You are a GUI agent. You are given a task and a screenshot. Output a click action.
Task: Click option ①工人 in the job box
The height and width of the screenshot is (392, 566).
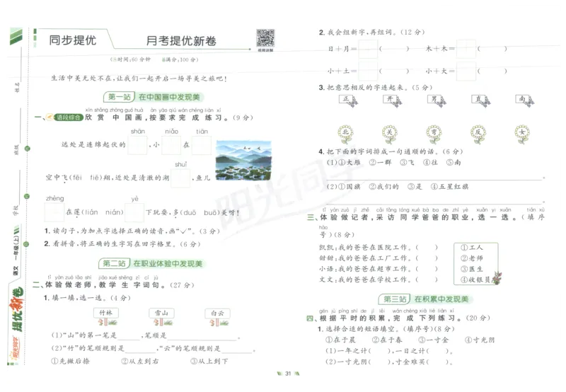tap(472, 247)
